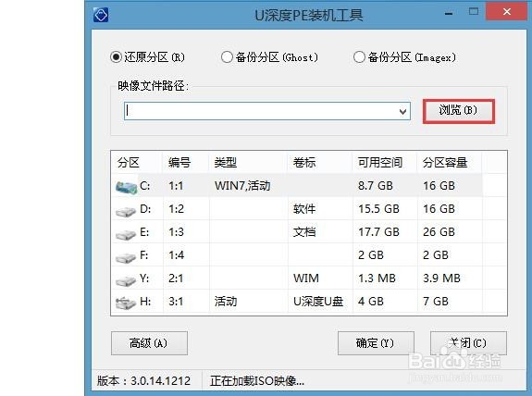Click partition number 1:3 cell
Image resolution: width=532 pixels, height=396 pixels.
coord(176,231)
